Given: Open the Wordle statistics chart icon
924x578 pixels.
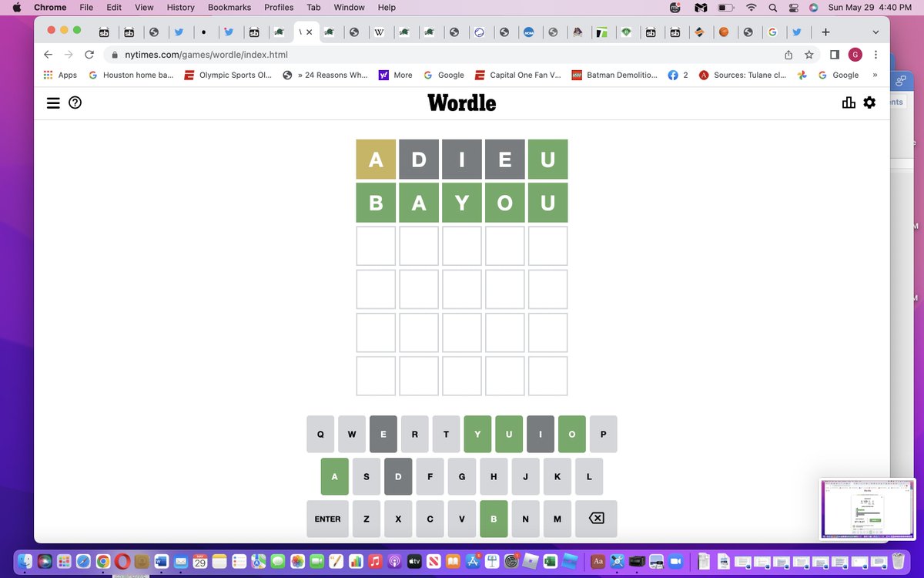Looking at the screenshot, I should point(849,102).
